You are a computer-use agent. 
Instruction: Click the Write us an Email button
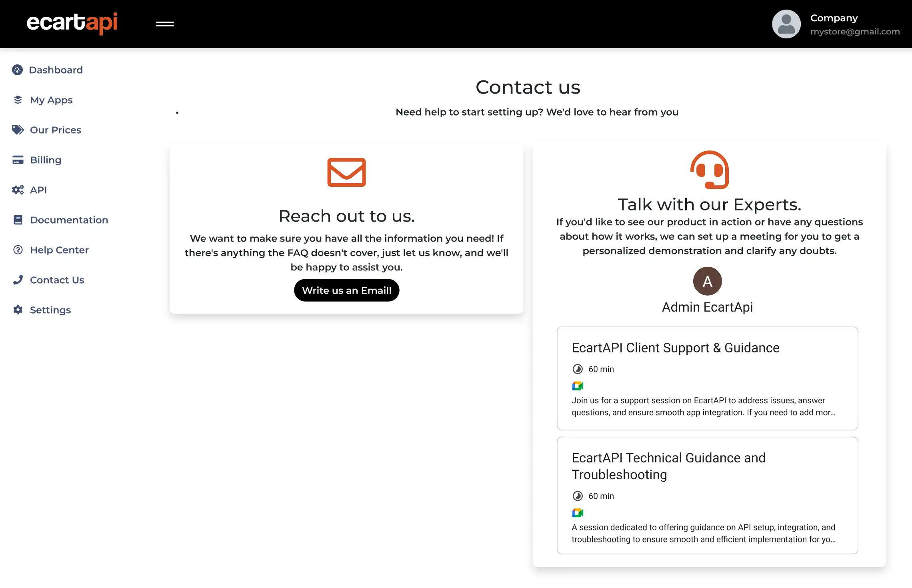[x=346, y=290]
